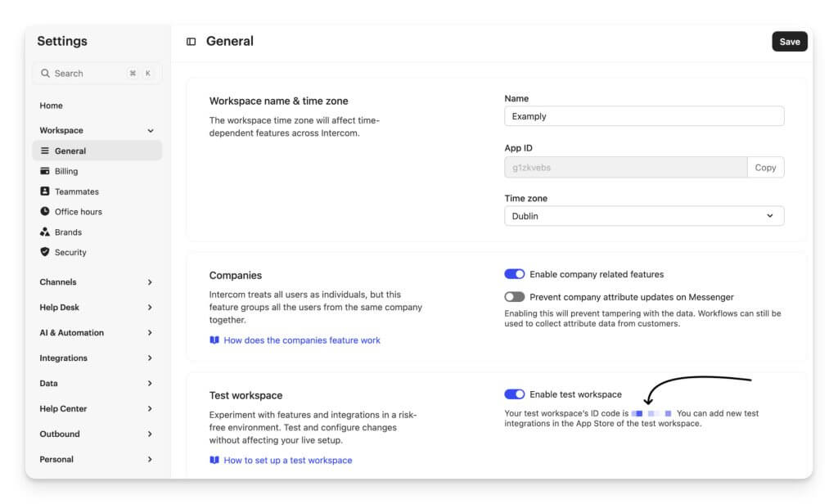
Task: Enable company related features
Action: 516,274
